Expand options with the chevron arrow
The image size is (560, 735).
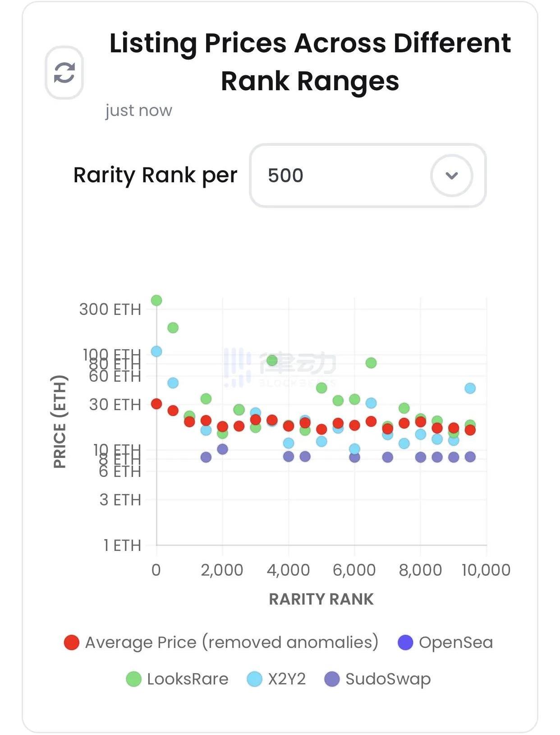[451, 176]
